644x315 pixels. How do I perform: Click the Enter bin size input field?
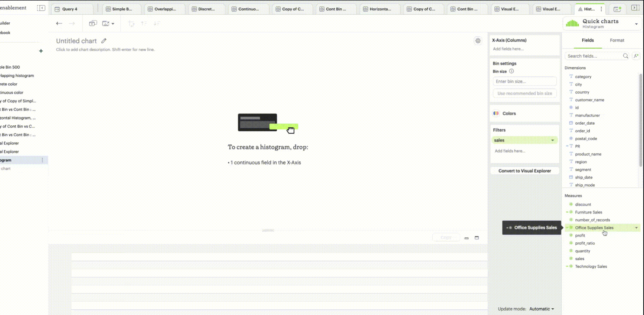pyautogui.click(x=525, y=81)
